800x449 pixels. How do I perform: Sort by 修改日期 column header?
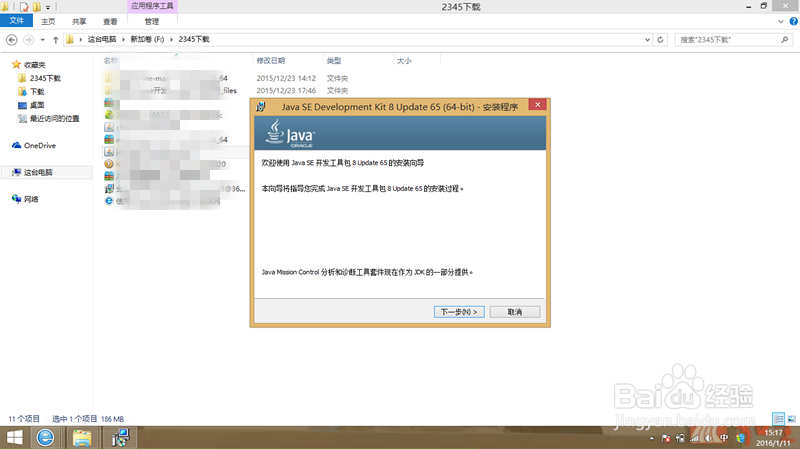(271, 61)
